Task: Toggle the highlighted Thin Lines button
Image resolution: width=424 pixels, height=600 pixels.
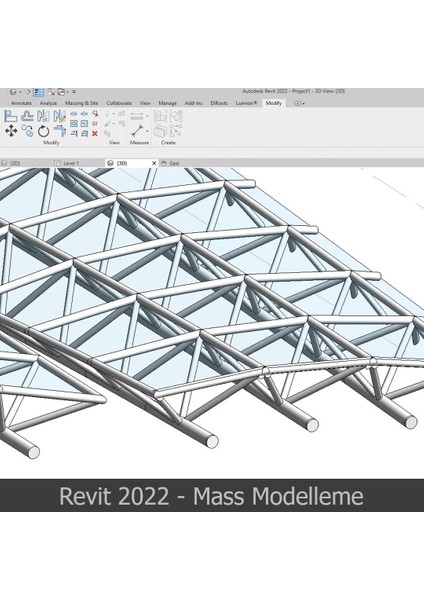Action: [x=39, y=92]
